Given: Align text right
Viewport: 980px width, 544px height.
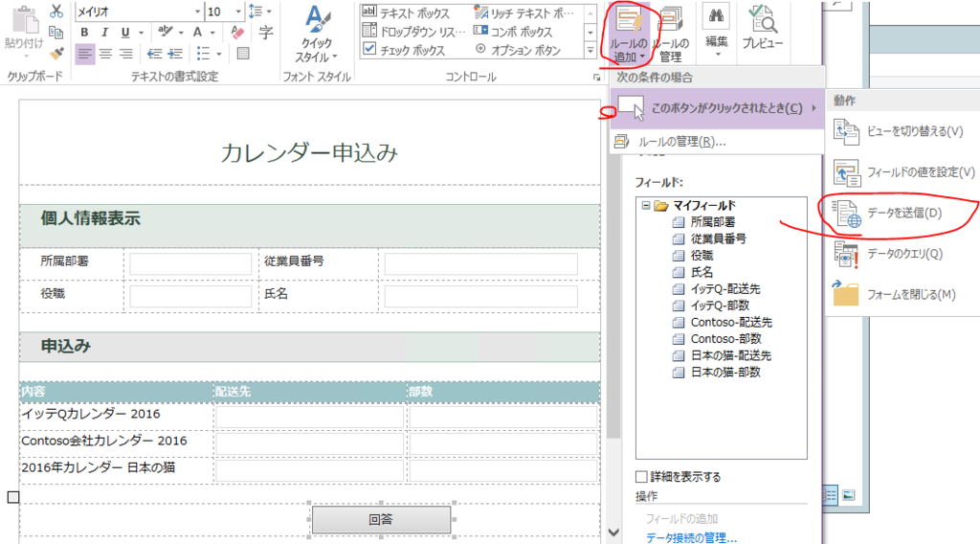Looking at the screenshot, I should 126,54.
